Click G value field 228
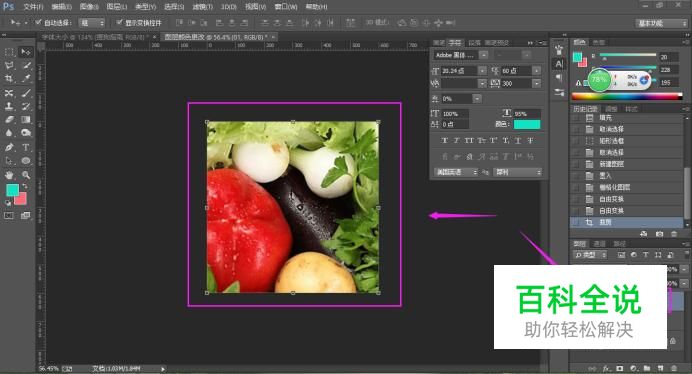The image size is (692, 374). pos(669,70)
